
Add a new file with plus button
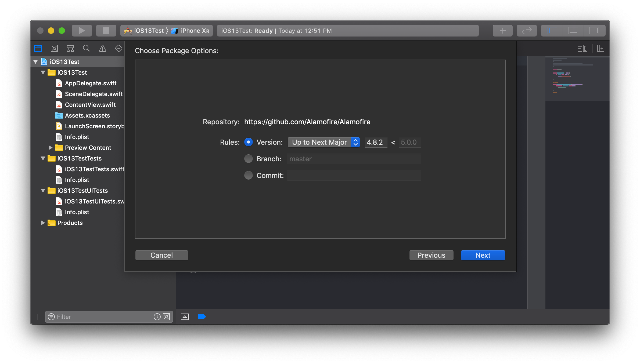38,317
